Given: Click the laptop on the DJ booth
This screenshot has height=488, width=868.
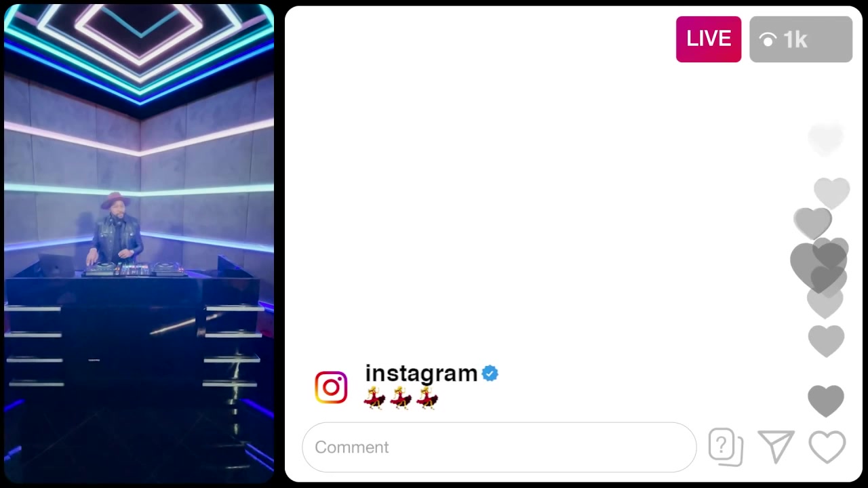Looking at the screenshot, I should point(58,265).
